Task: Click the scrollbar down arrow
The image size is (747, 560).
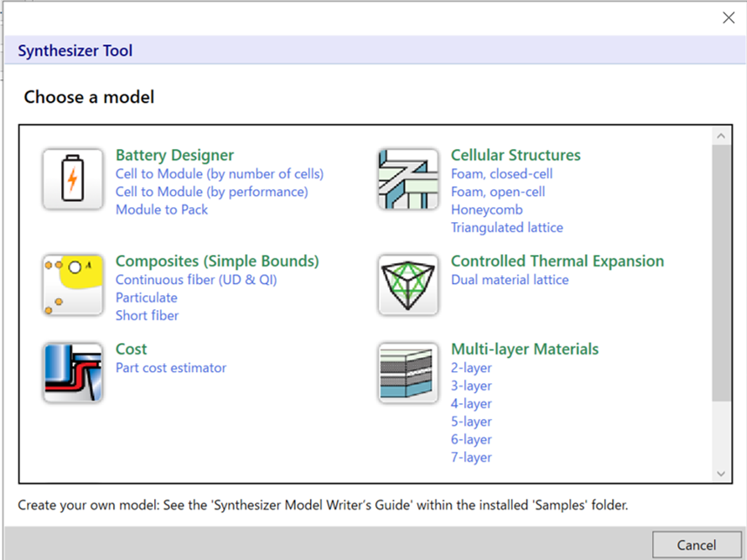Action: pos(721,473)
